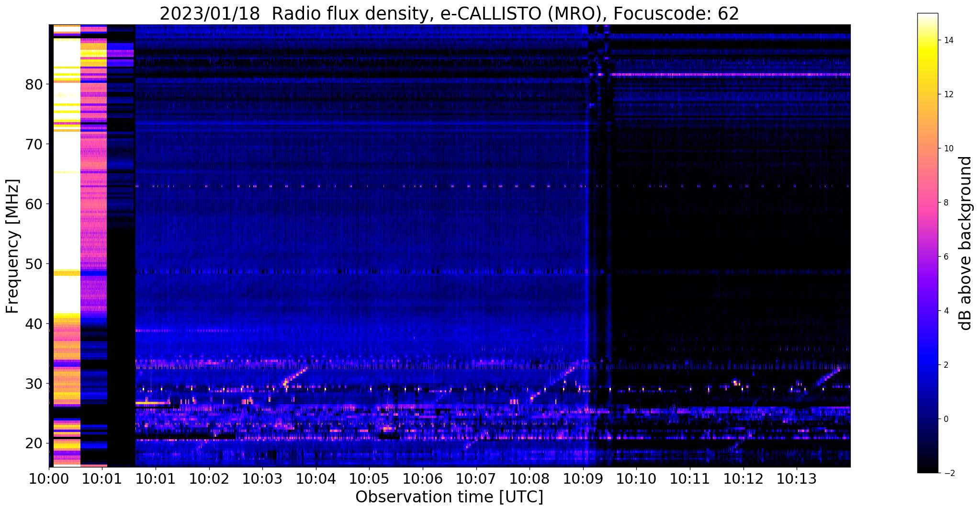This screenshot has height=511, width=980.
Task: Click the plot title mentioning e-CALLISTO (MRO)
Action: coord(449,13)
